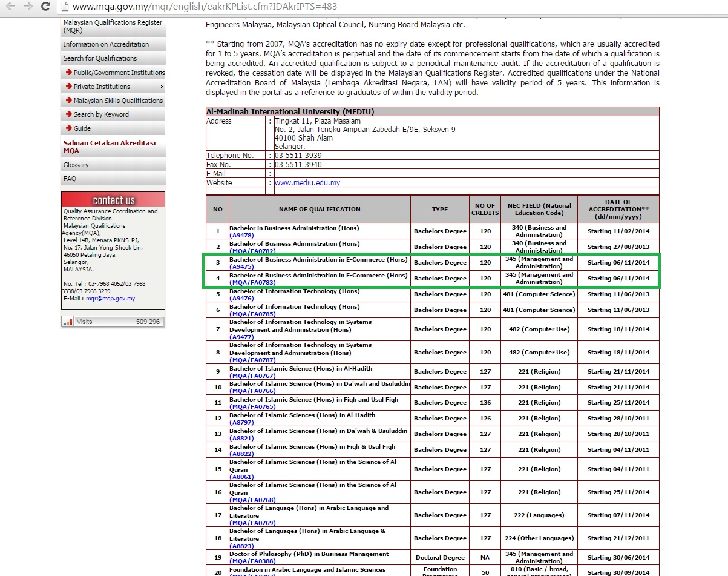Open the A8061 qualification link
This screenshot has width=728, height=576.
point(241,477)
